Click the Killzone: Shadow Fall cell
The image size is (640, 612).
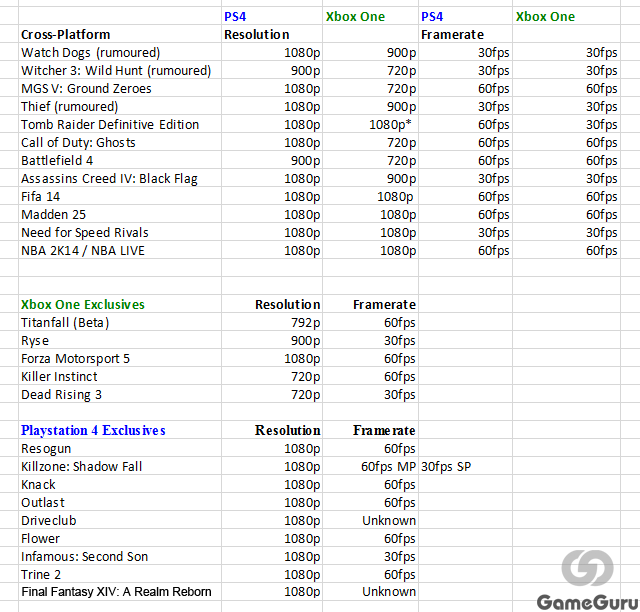click(120, 466)
